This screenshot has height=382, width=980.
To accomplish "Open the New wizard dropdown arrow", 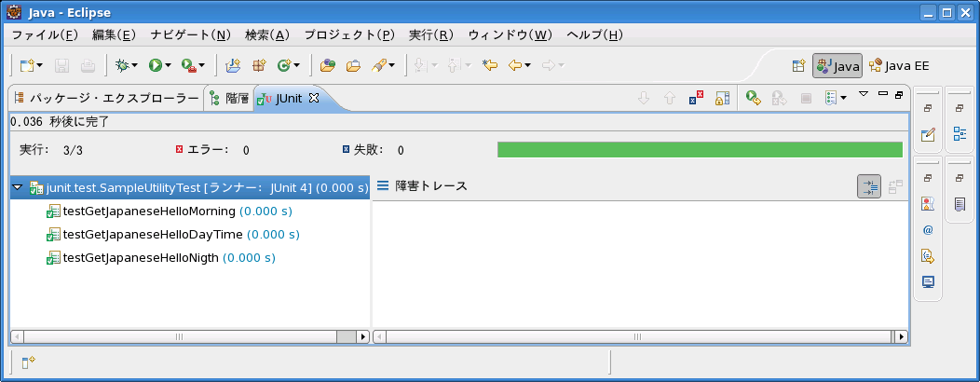I will click(x=40, y=65).
